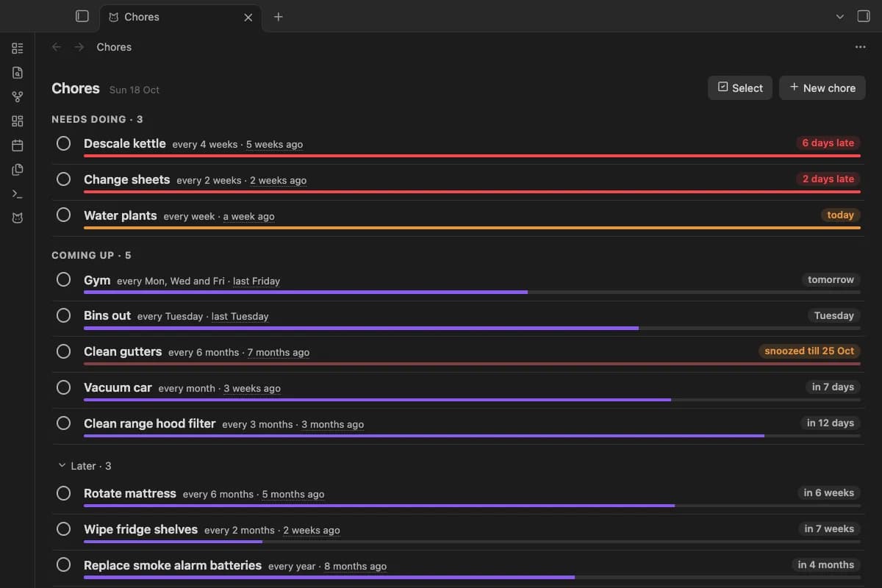
Task: Open the command prompt ribbon icon
Action: pos(18,194)
